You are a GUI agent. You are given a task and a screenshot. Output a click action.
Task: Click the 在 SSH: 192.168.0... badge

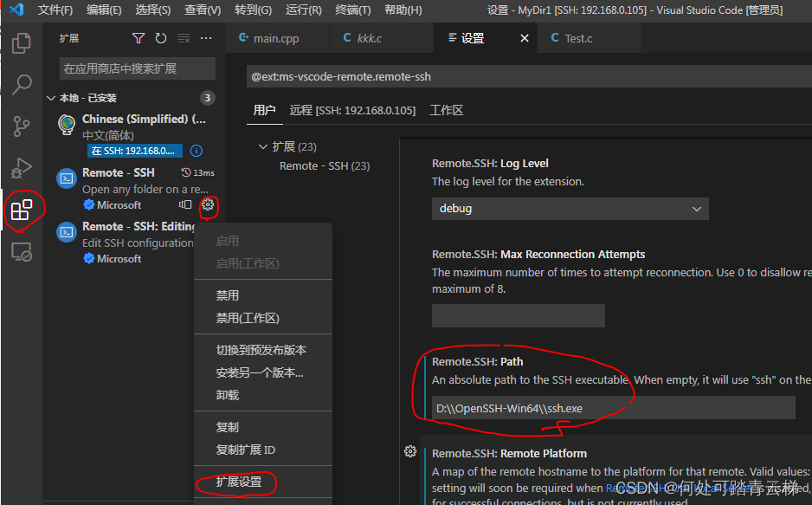pos(135,151)
